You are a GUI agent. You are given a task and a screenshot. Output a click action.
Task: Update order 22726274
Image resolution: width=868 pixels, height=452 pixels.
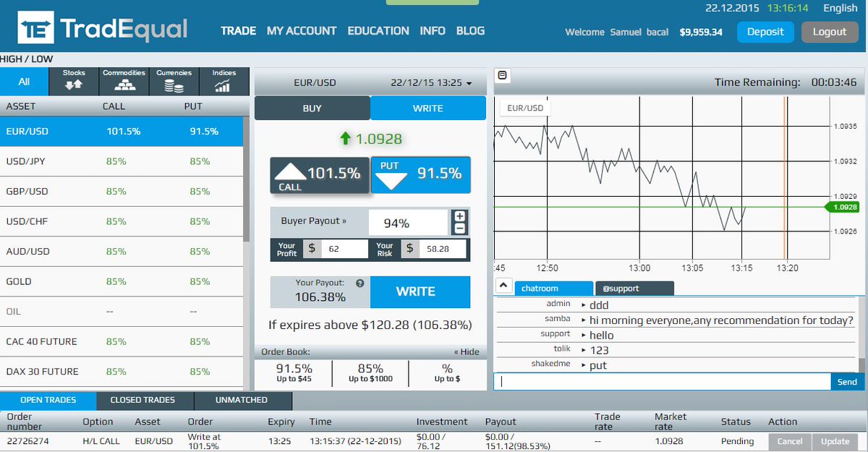[x=835, y=441]
